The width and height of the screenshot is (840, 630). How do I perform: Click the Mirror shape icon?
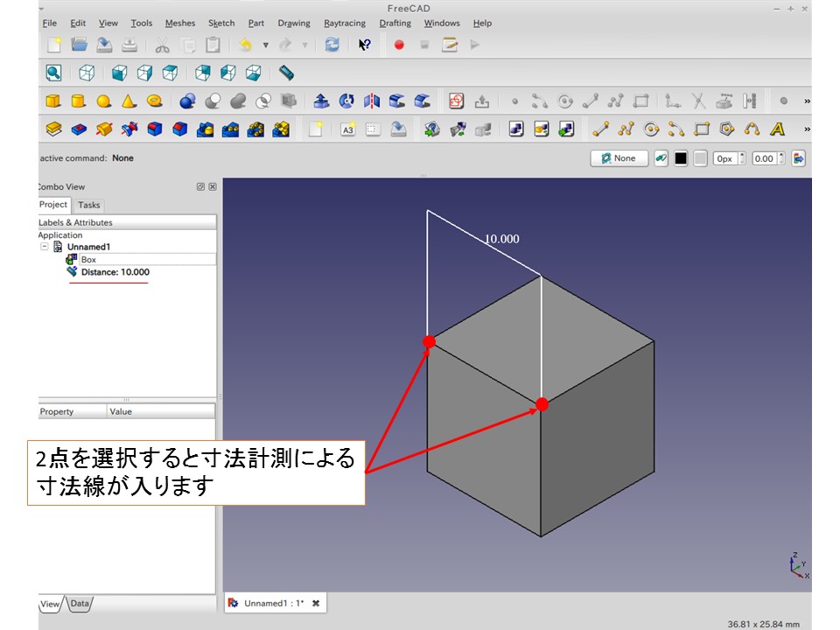pos(372,101)
